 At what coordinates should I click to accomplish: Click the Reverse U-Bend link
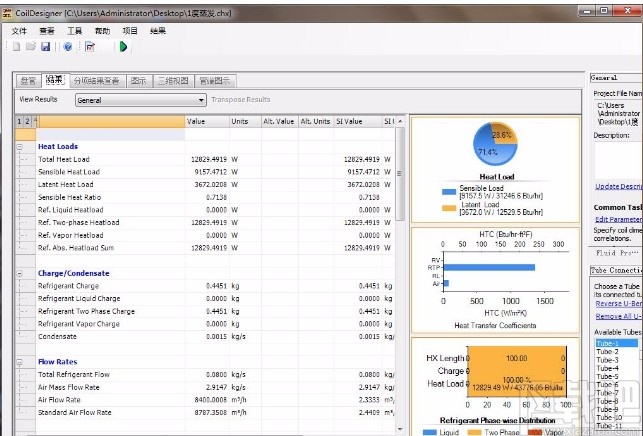click(619, 304)
